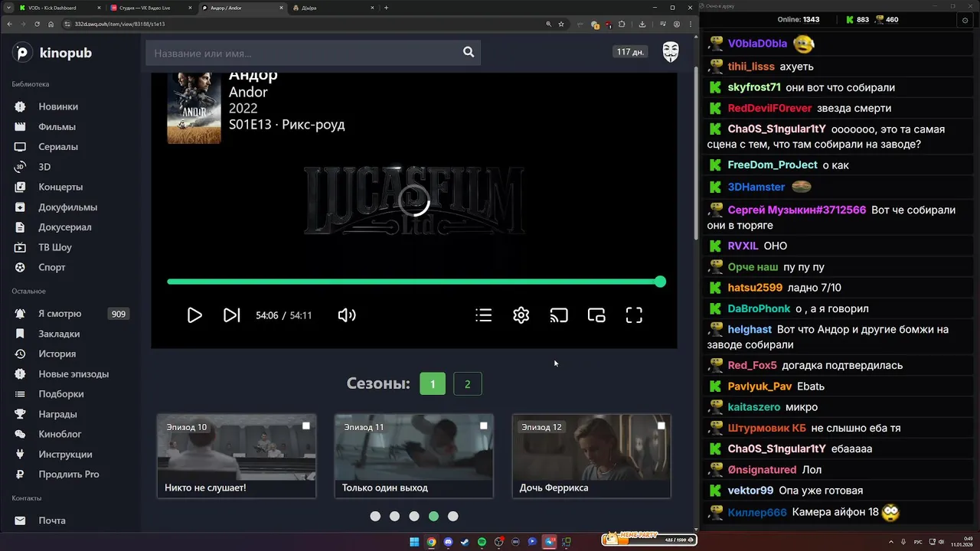Open episode thumbnail Только один выход
The width and height of the screenshot is (980, 551).
click(x=414, y=456)
